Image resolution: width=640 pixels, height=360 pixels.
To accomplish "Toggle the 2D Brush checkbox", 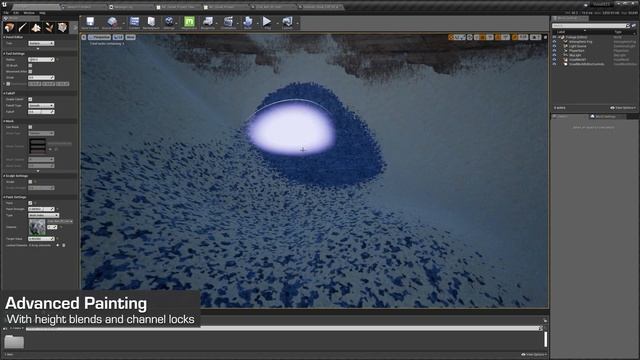I will coord(30,65).
